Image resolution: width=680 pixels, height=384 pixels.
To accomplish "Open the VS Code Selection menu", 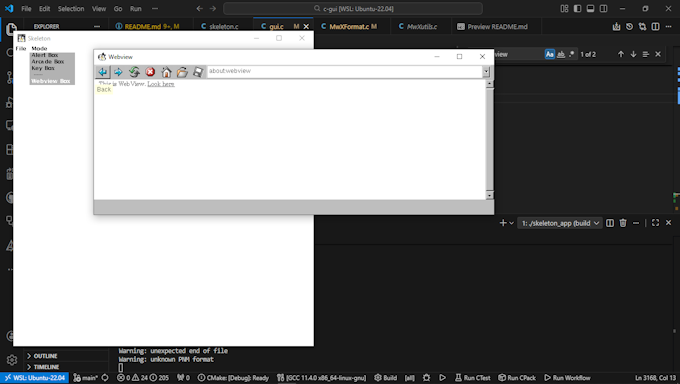I will 71,9.
